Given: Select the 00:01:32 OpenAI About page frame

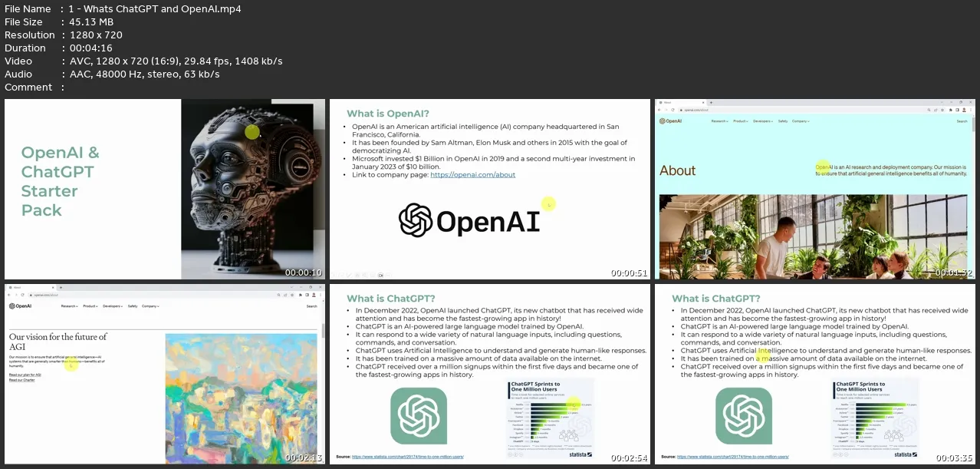Looking at the screenshot, I should [x=814, y=189].
